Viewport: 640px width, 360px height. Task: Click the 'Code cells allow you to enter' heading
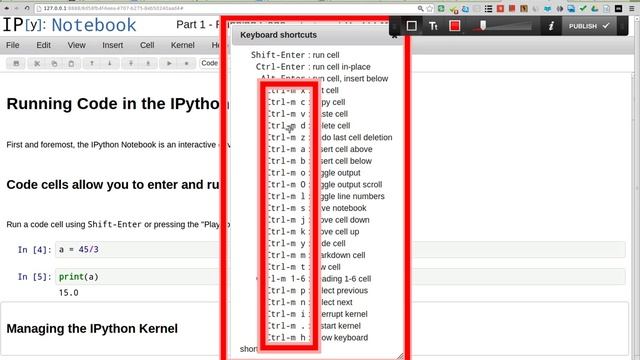click(x=113, y=184)
